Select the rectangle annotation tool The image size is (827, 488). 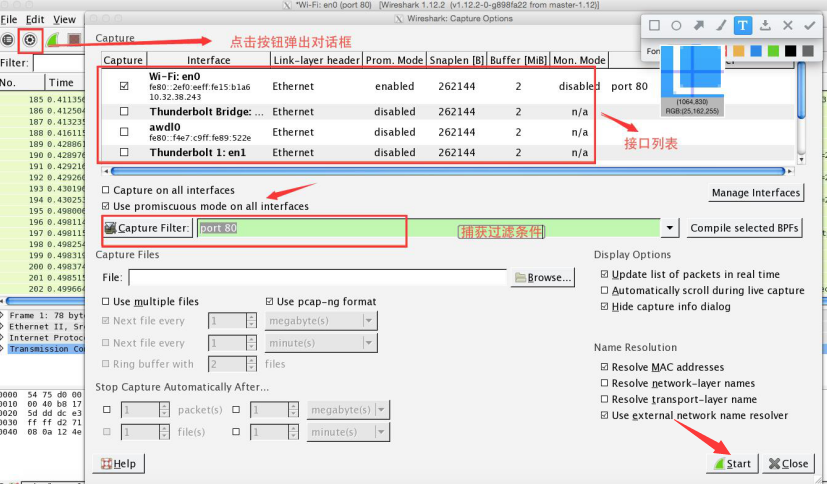(654, 25)
